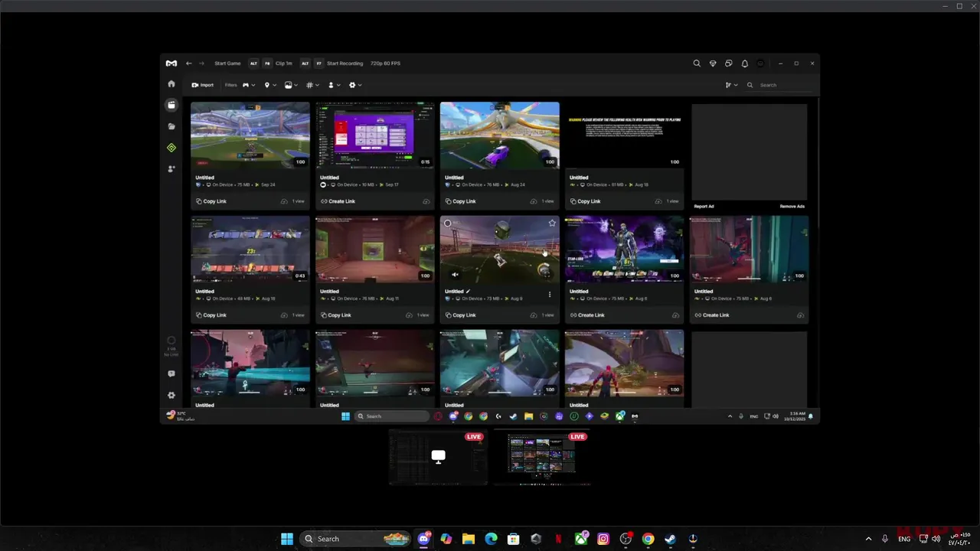Click the Medal logo at top-left
The height and width of the screenshot is (551, 980).
coord(171,64)
